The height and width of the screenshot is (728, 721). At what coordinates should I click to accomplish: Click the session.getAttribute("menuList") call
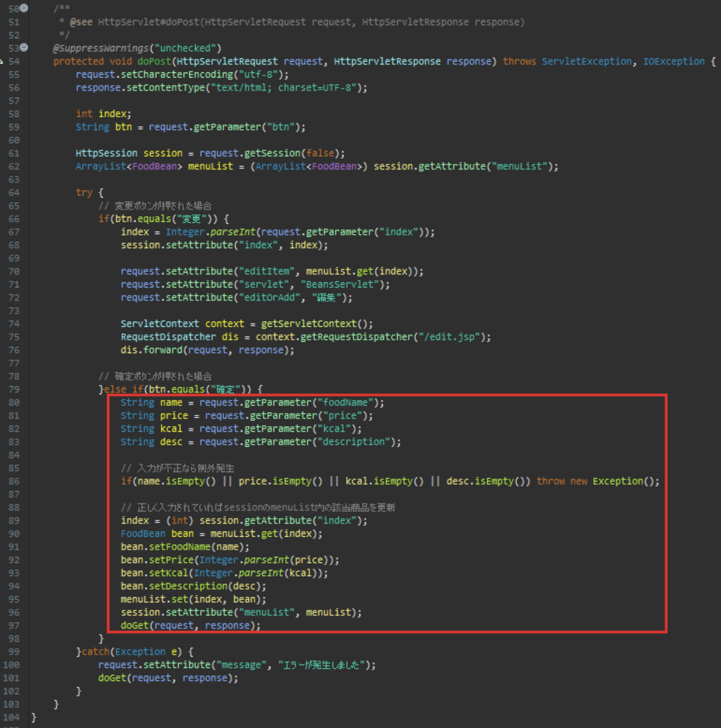tap(463, 166)
